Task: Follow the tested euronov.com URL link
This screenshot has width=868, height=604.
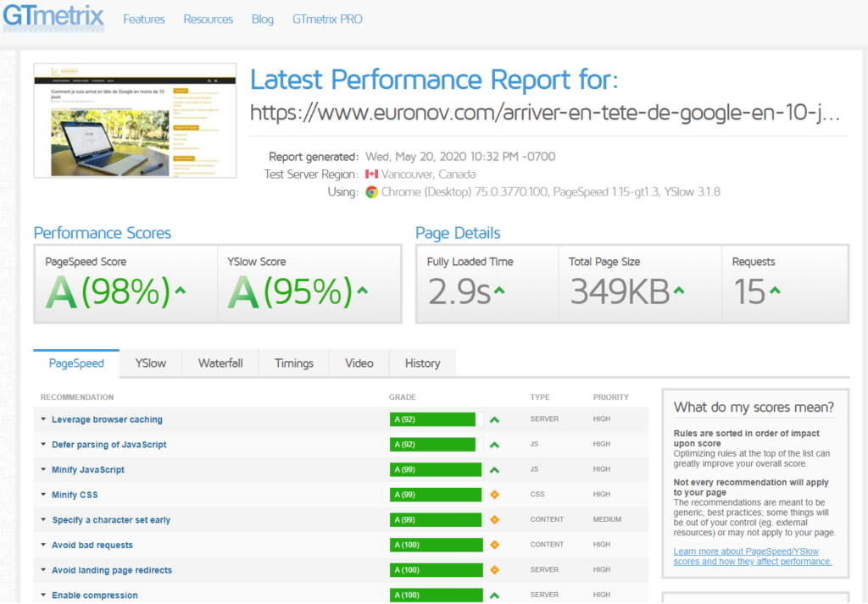Action: click(545, 113)
